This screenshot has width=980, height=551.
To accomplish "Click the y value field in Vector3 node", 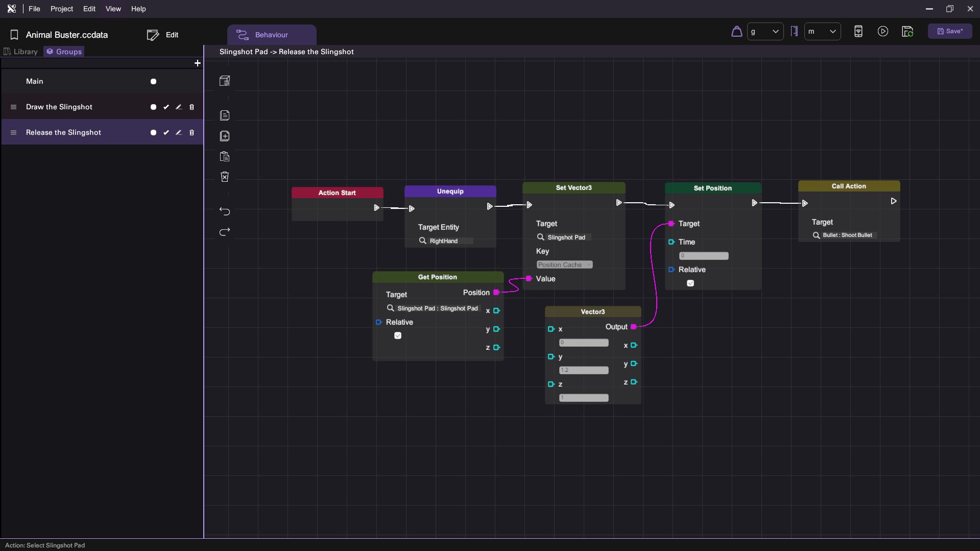I will [584, 370].
